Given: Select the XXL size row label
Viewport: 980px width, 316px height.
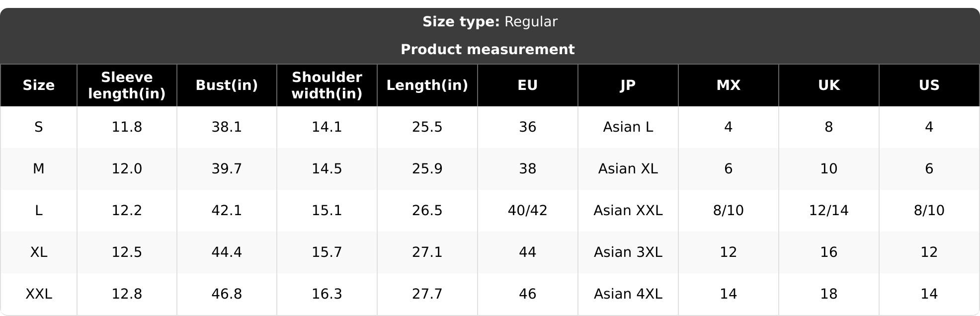Looking at the screenshot, I should 39,294.
